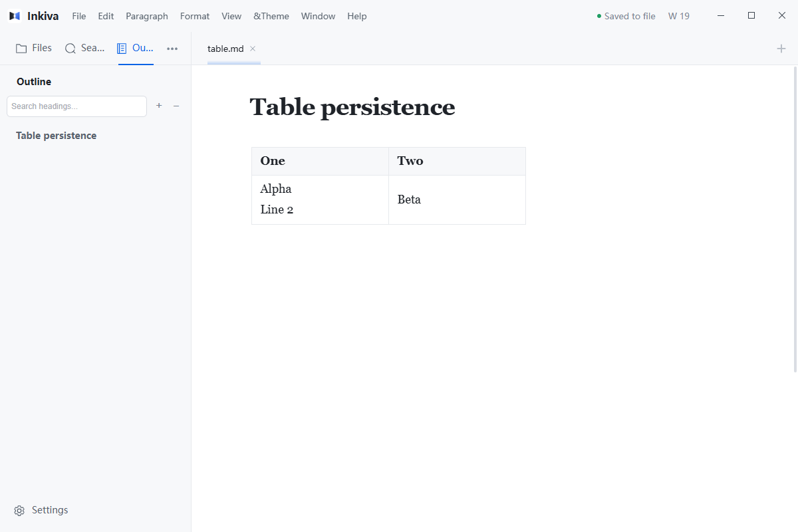Close the table.md tab
The width and height of the screenshot is (798, 532).
tap(253, 49)
